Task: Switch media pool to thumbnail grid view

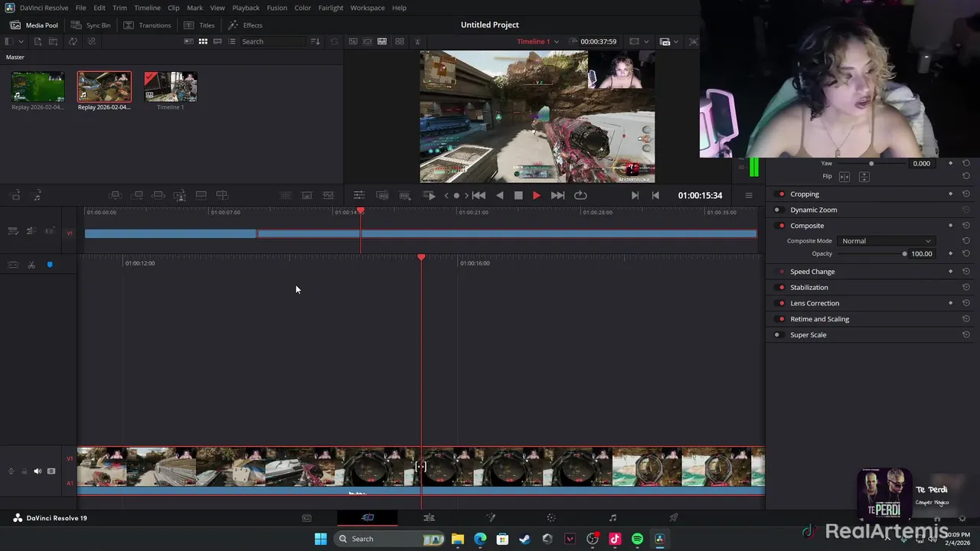Action: pos(203,41)
